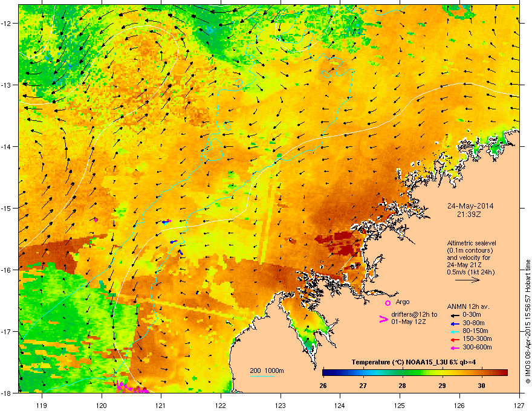Click the 80-150m depth label
This screenshot has width=532, height=411.
tap(475, 331)
